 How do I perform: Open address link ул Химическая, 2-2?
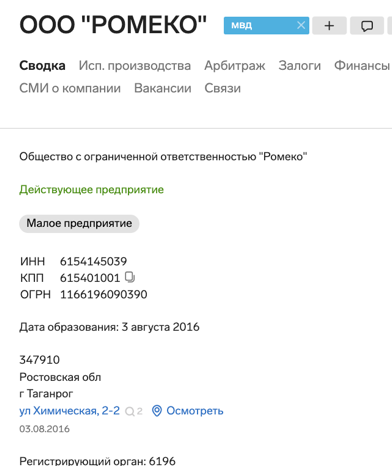pos(69,411)
